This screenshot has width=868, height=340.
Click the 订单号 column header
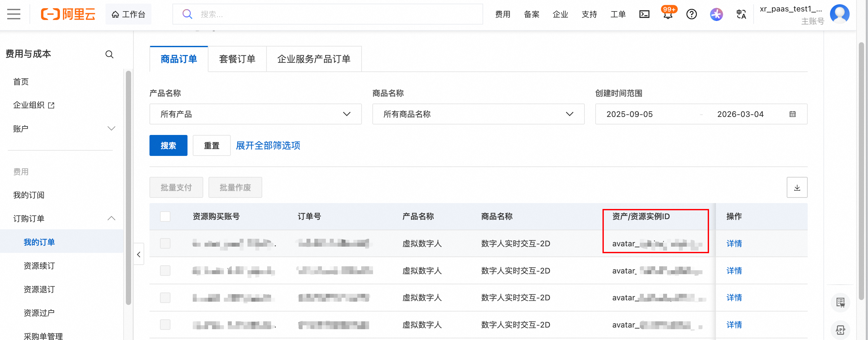pyautogui.click(x=309, y=217)
